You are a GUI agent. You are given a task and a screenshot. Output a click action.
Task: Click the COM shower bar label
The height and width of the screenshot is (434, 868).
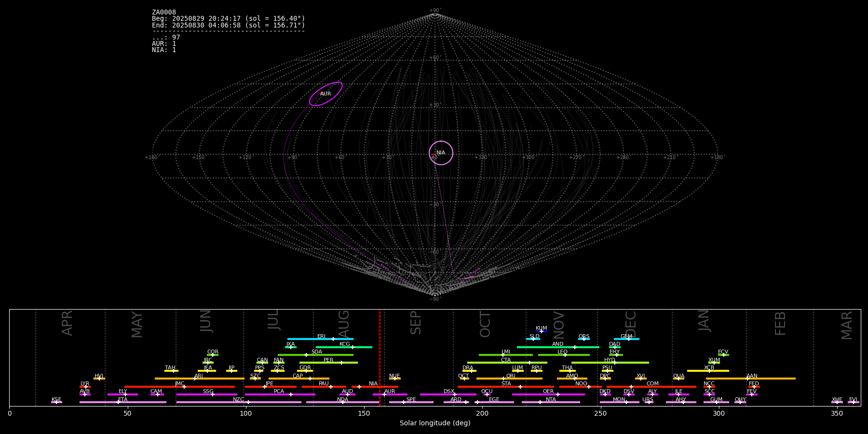click(652, 384)
